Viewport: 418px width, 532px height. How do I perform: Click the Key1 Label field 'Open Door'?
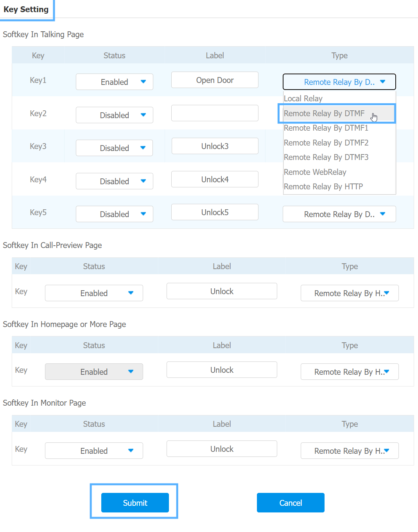coord(215,80)
